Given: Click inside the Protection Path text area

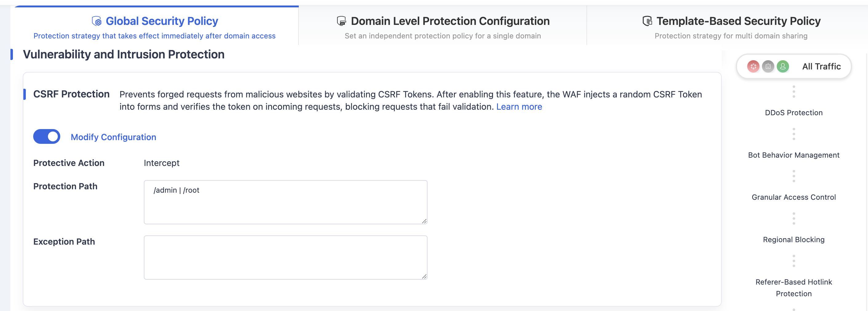Looking at the screenshot, I should (286, 202).
